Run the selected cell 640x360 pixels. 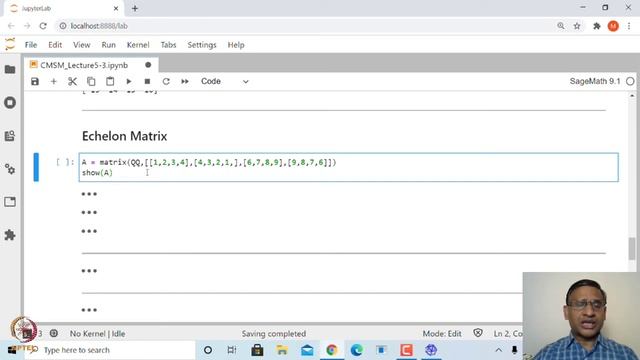click(129, 81)
